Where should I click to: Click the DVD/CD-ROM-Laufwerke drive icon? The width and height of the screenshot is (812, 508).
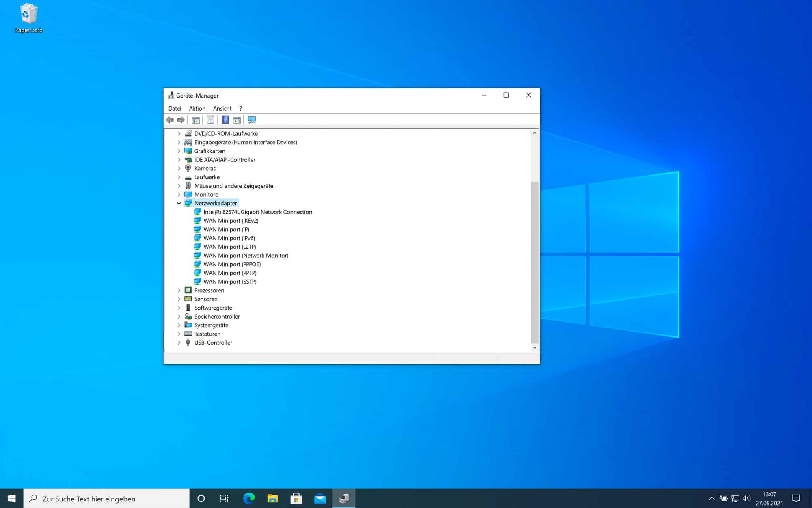tap(188, 133)
